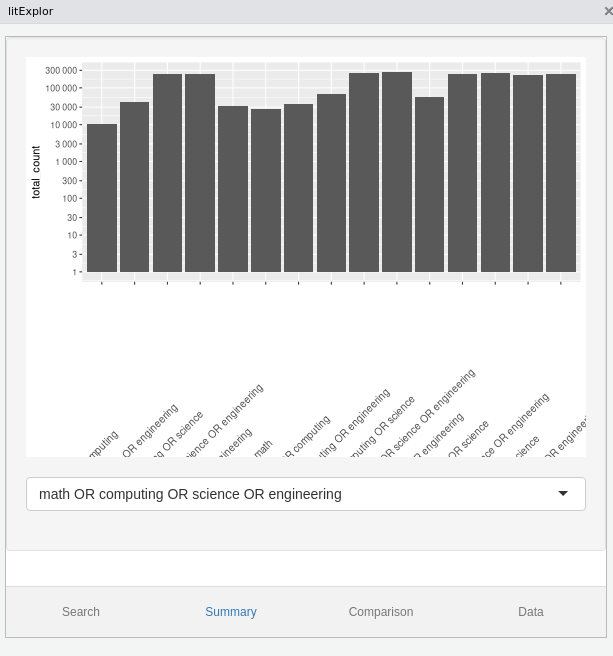
Task: Switch to the Search tab
Action: [x=81, y=612]
